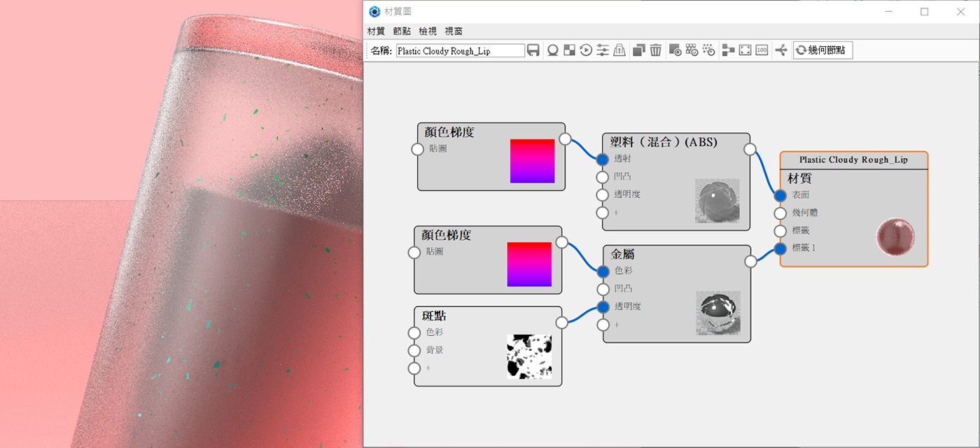Viewport: 980px width, 448px height.
Task: Click the weight-shaped toolbar icon
Action: 619,50
